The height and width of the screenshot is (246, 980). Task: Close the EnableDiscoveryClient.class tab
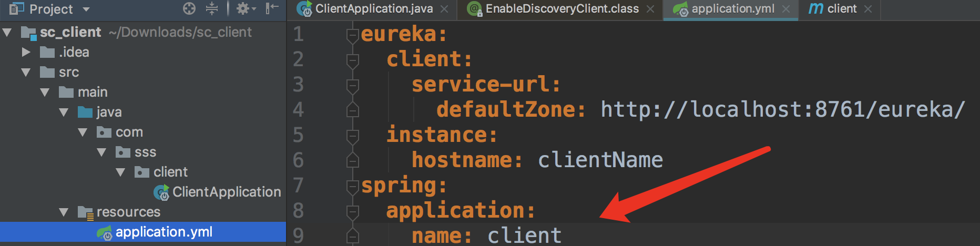click(650, 9)
